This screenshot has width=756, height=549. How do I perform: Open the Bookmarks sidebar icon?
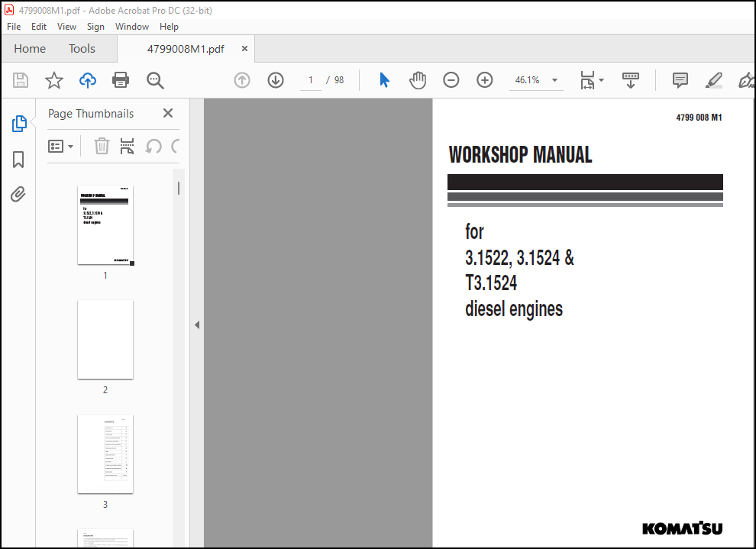18,160
